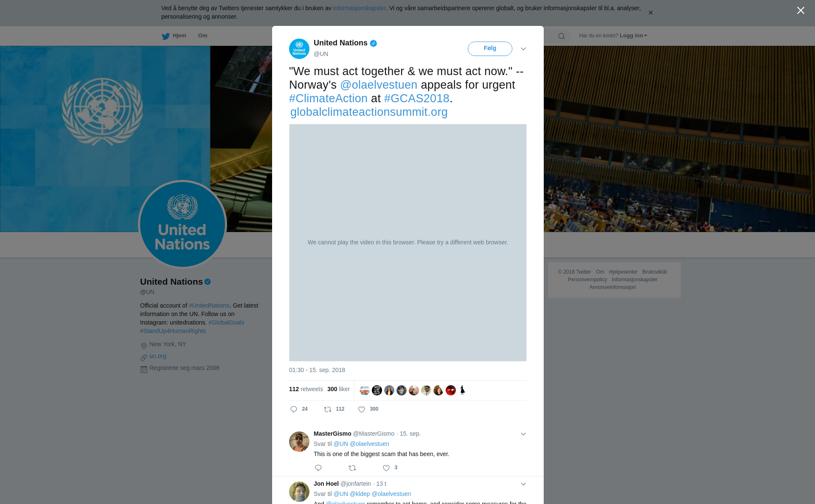
Task: Open the globalclimateactionsummit.org link
Action: point(369,112)
